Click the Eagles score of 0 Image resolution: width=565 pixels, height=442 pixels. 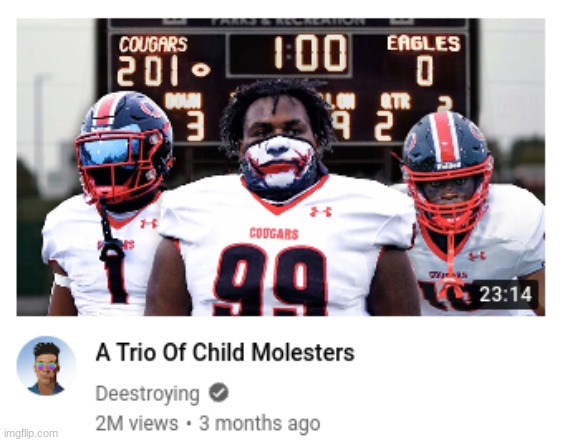[424, 71]
